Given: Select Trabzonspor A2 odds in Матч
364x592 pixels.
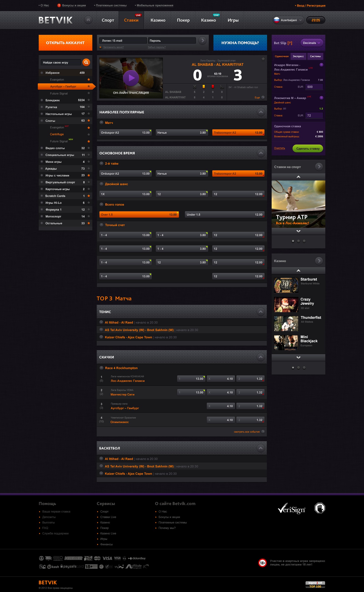Looking at the screenshot, I should tap(238, 133).
